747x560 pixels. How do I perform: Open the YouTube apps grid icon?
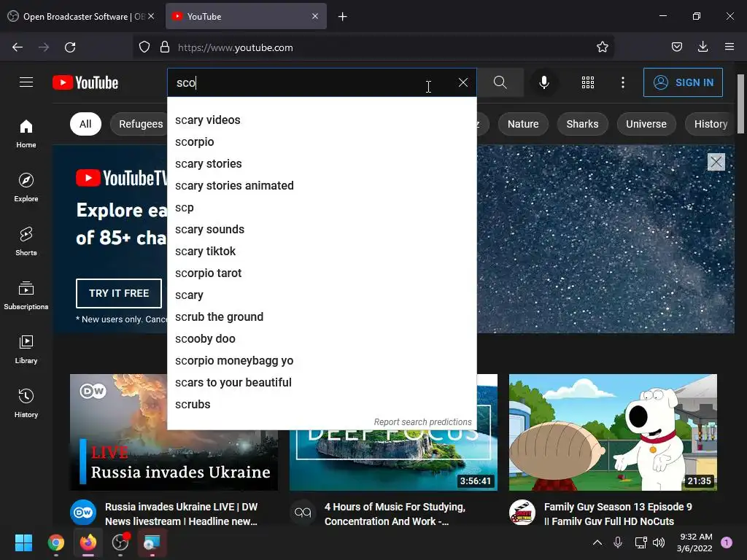[x=588, y=82]
